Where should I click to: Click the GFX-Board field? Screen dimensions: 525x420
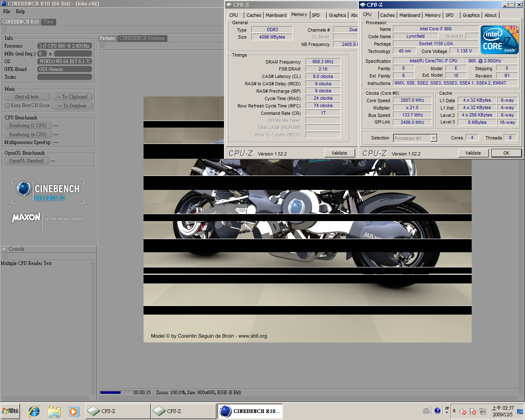click(64, 69)
